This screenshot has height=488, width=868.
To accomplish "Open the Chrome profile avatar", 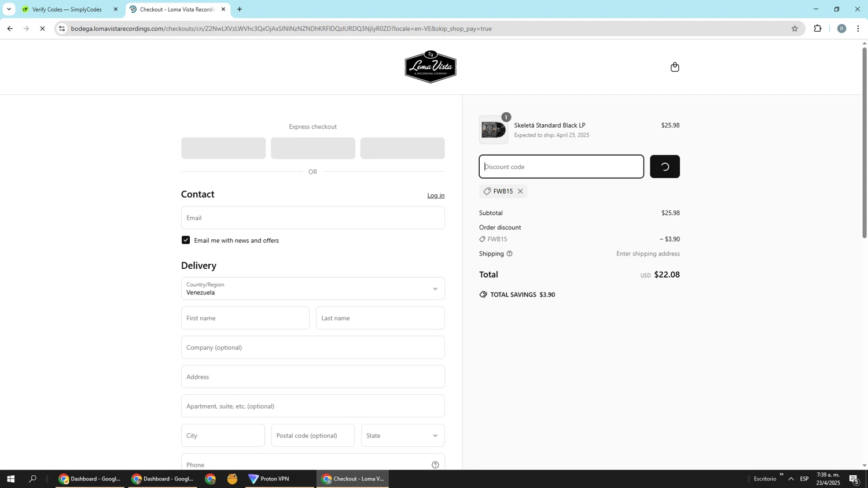I will pos(841,28).
